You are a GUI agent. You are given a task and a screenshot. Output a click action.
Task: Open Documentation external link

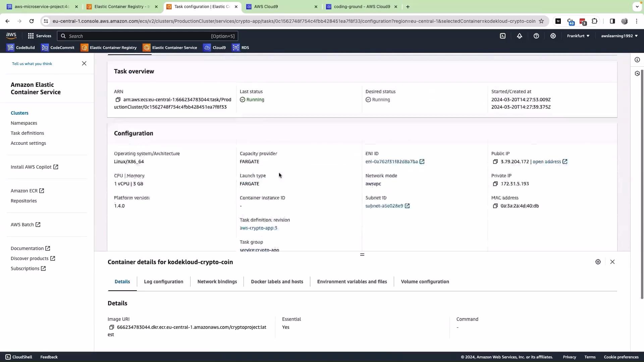[30, 248]
